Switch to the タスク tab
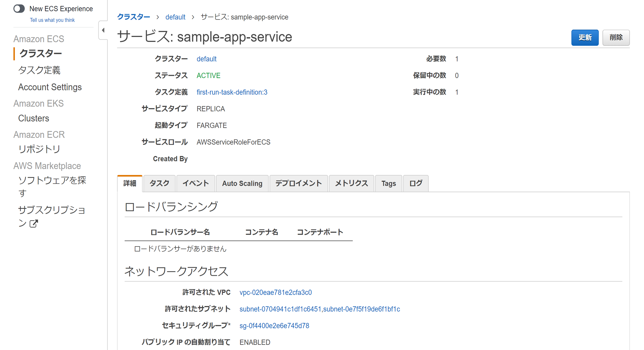Viewport: 644px width, 350px height. (x=159, y=183)
